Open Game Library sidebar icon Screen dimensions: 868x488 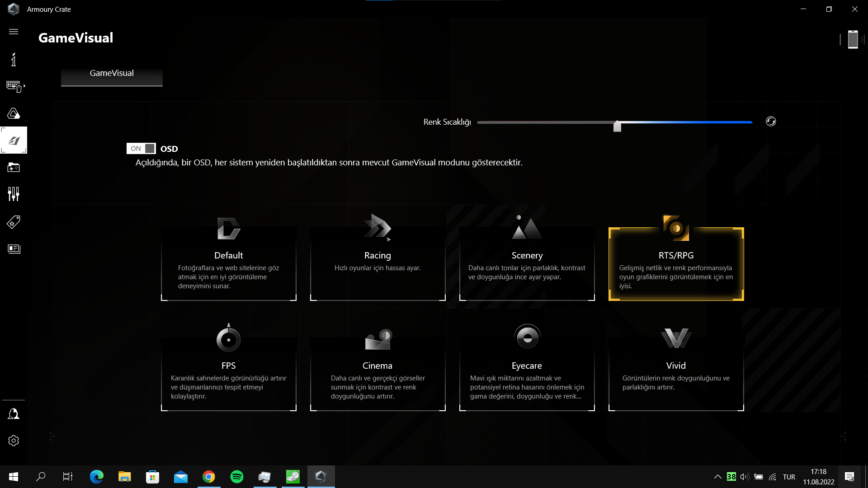click(14, 168)
